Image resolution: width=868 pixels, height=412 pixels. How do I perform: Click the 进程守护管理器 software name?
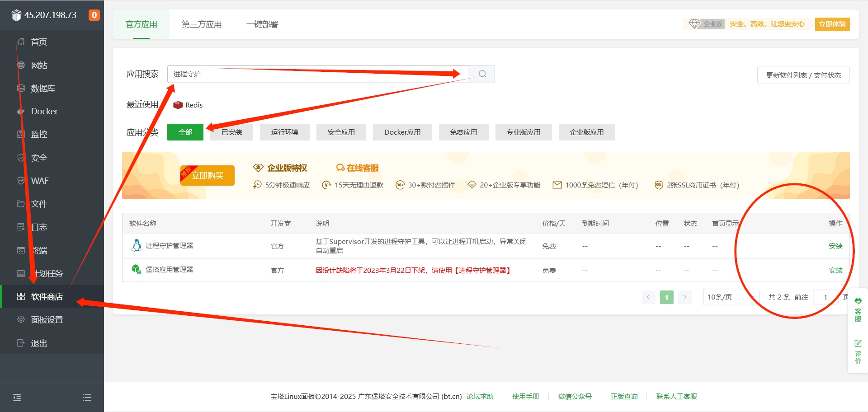tap(169, 245)
